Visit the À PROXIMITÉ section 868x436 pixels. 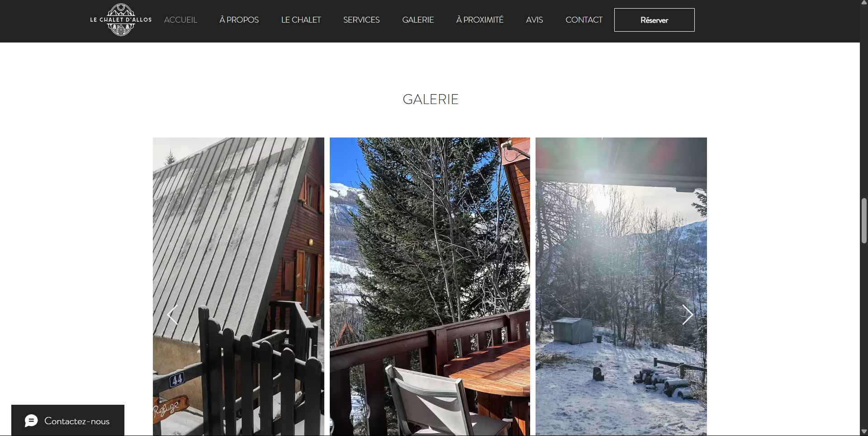click(x=480, y=20)
